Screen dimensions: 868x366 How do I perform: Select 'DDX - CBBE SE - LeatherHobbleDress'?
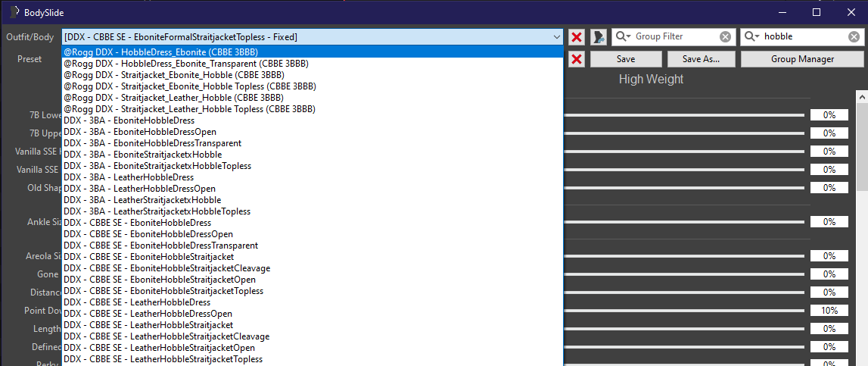[313, 302]
